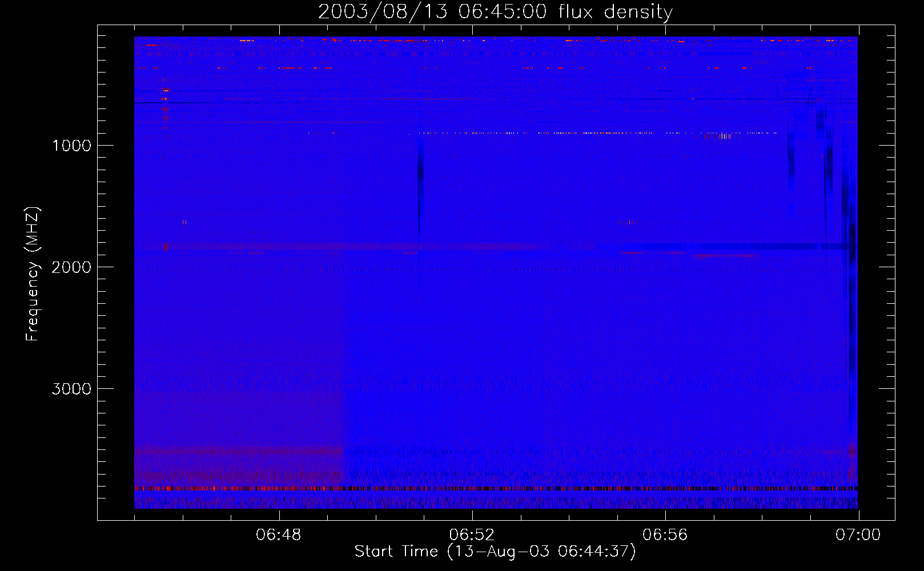Click the 3000 frequency tick label
The width and height of the screenshot is (924, 571).
tap(71, 389)
